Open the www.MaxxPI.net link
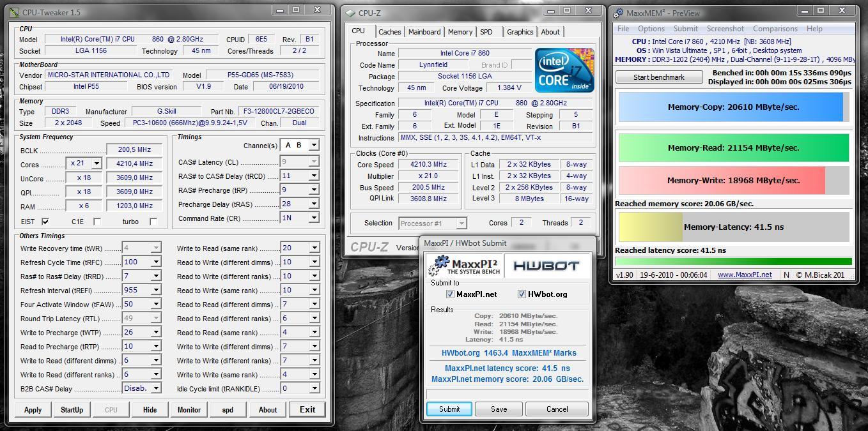The width and height of the screenshot is (868, 431). click(745, 275)
